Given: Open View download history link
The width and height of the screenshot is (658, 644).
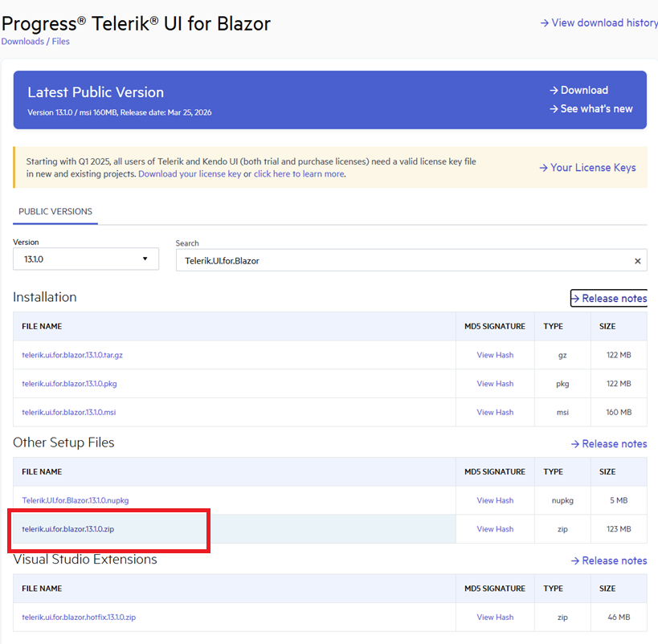Looking at the screenshot, I should 599,22.
